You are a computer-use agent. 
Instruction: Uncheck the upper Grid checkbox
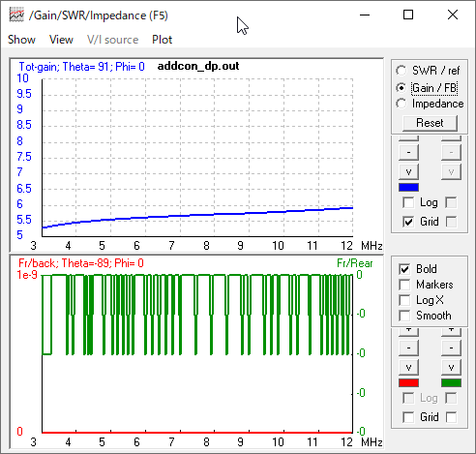click(408, 222)
